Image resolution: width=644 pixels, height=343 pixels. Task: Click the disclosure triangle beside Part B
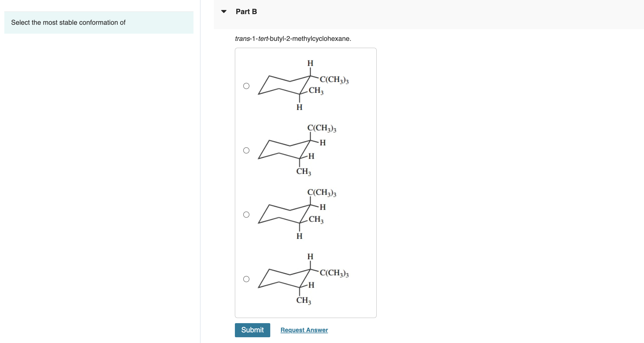coord(224,12)
